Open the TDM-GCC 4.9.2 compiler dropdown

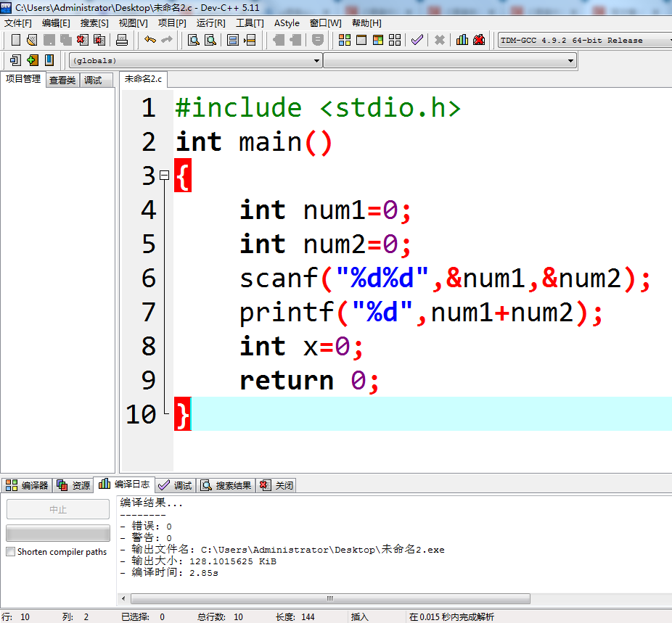(x=585, y=40)
